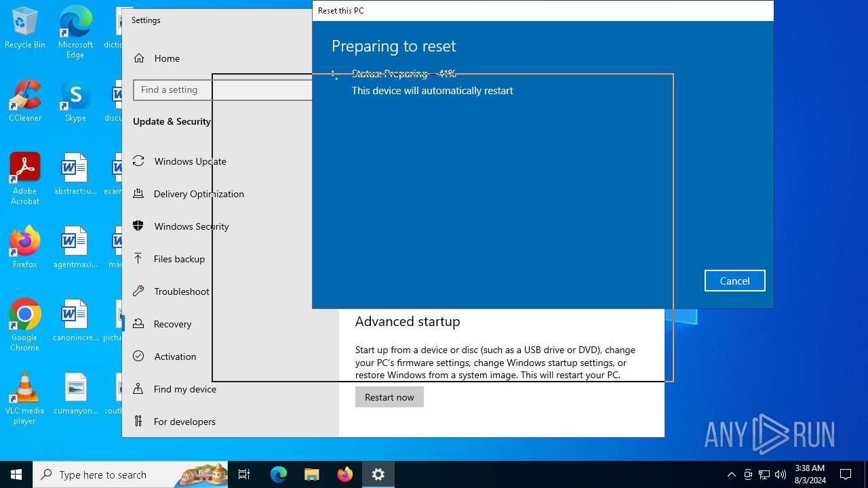This screenshot has width=868, height=488.
Task: Click the For developers tools icon
Action: (x=138, y=421)
